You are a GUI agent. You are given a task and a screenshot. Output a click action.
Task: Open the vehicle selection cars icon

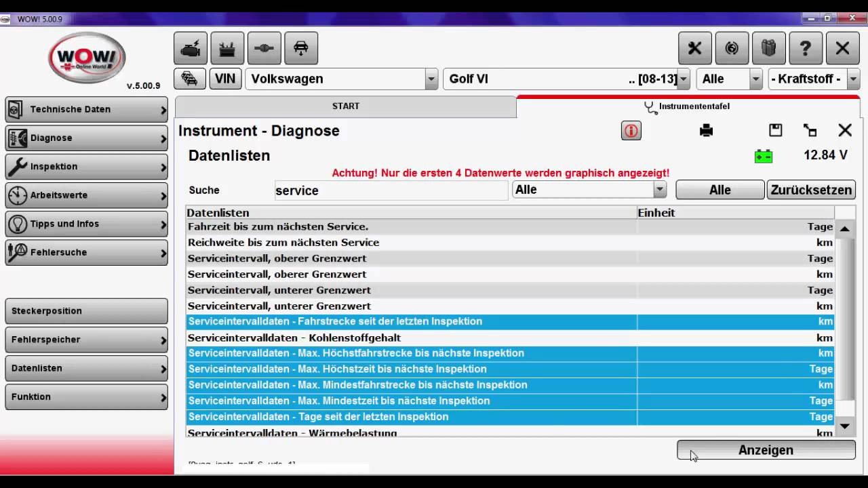click(x=190, y=79)
